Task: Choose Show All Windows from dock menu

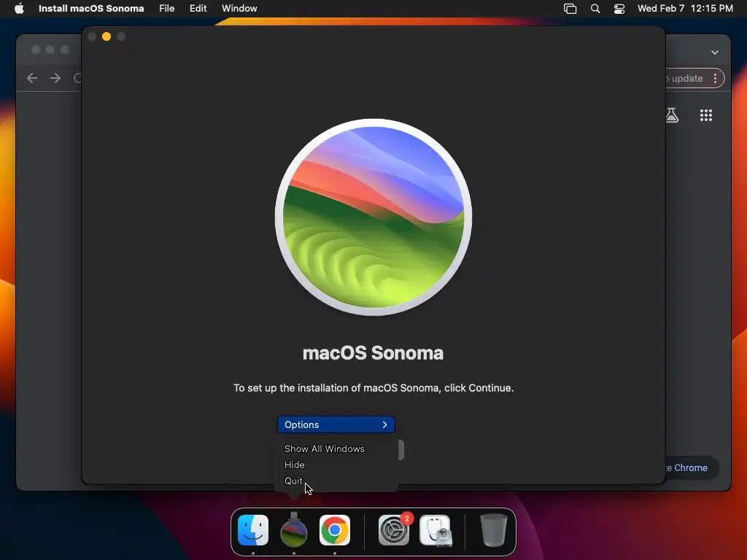Action: (x=325, y=448)
